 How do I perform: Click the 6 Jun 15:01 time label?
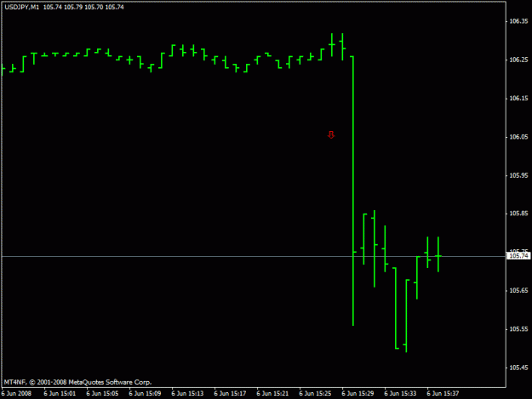point(60,393)
